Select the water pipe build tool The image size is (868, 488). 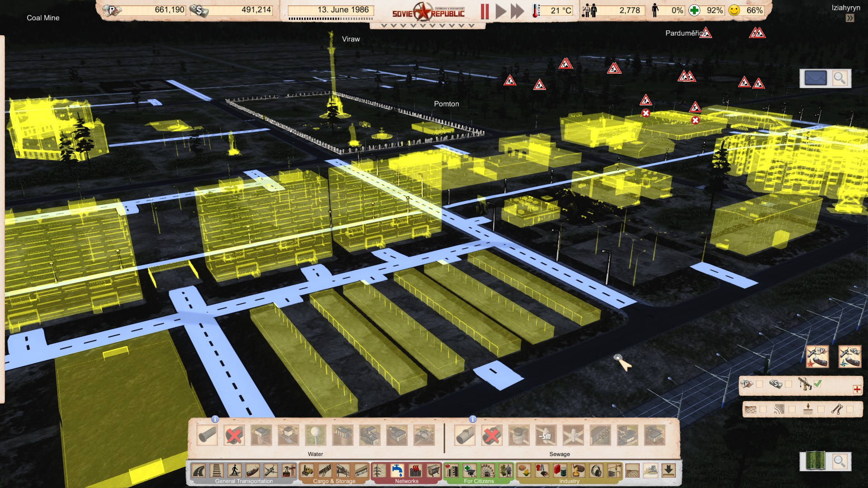(207, 436)
